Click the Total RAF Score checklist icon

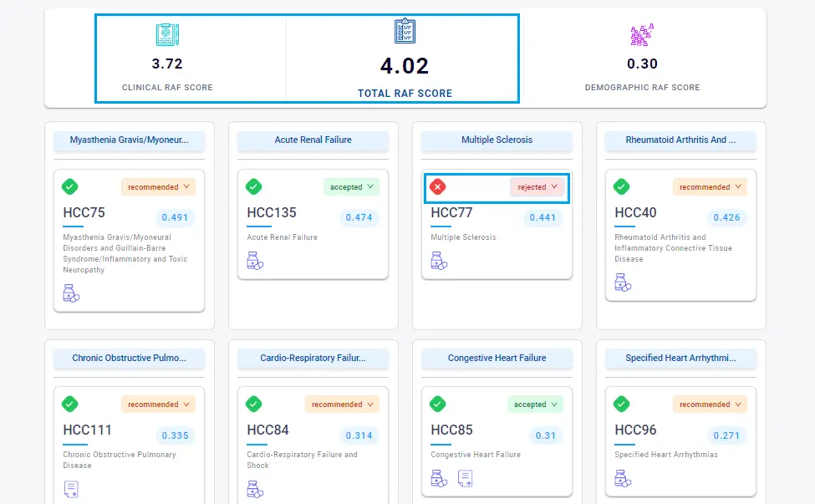(405, 31)
